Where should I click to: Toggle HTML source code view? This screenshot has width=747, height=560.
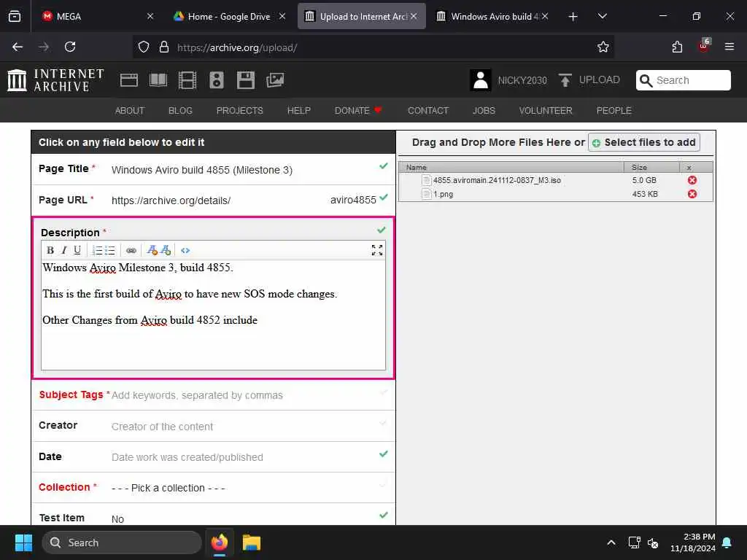(185, 251)
